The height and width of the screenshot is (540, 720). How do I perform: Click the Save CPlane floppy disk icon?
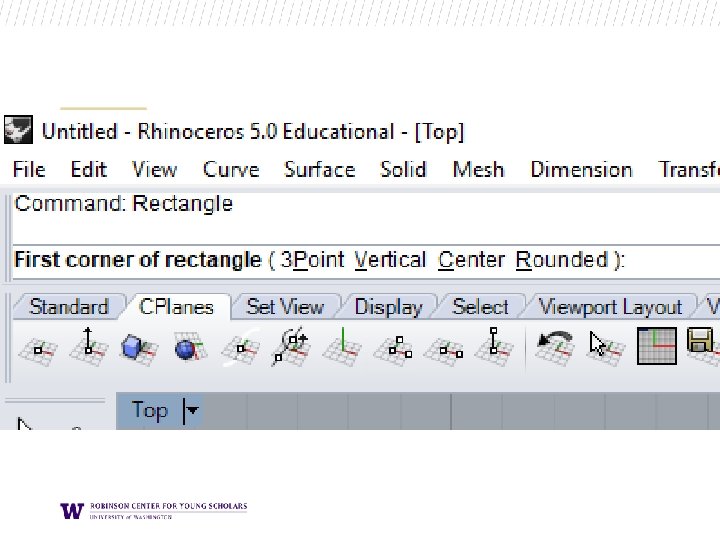point(703,345)
